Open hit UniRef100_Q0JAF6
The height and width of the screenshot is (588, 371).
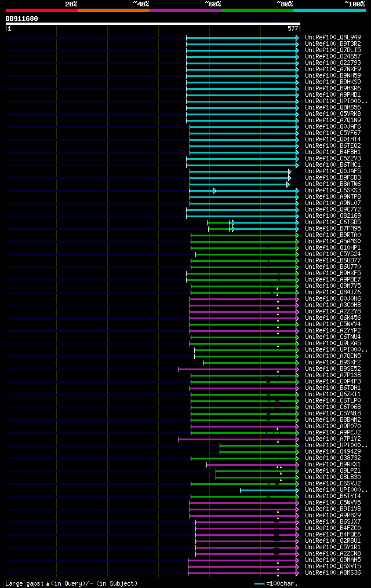click(333, 127)
